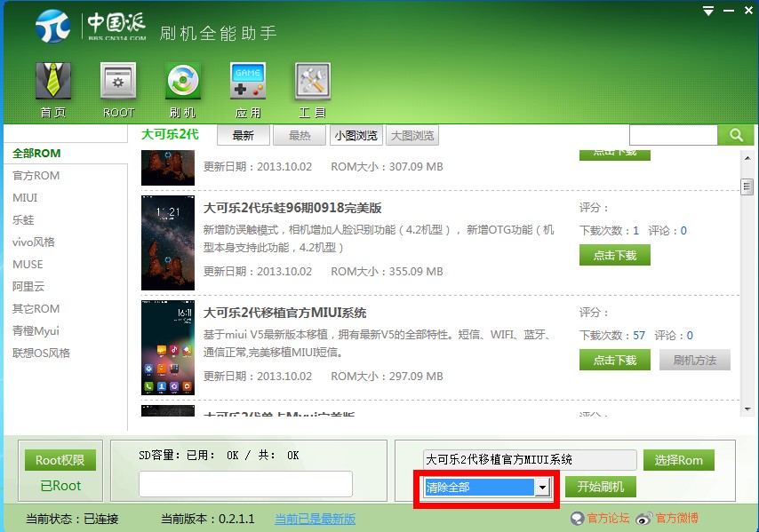Select 官方ROM category
Viewport: 759px width, 532px height.
36,176
